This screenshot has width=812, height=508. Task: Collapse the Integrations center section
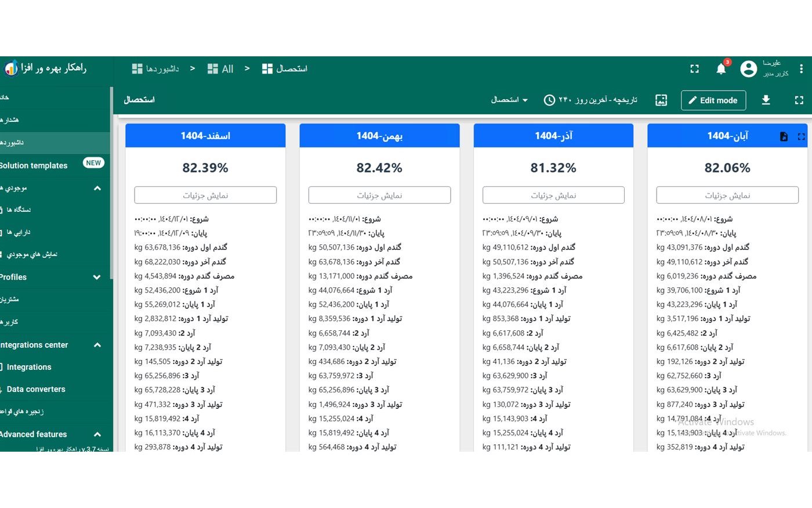pos(97,345)
